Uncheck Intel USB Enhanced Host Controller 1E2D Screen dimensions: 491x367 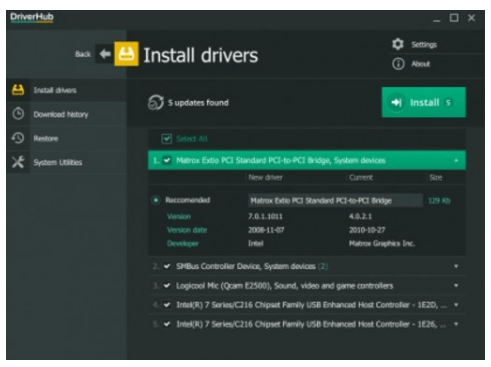point(167,305)
